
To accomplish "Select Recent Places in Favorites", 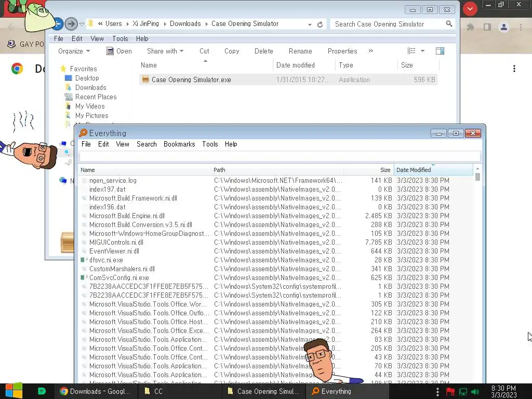I will [x=96, y=97].
